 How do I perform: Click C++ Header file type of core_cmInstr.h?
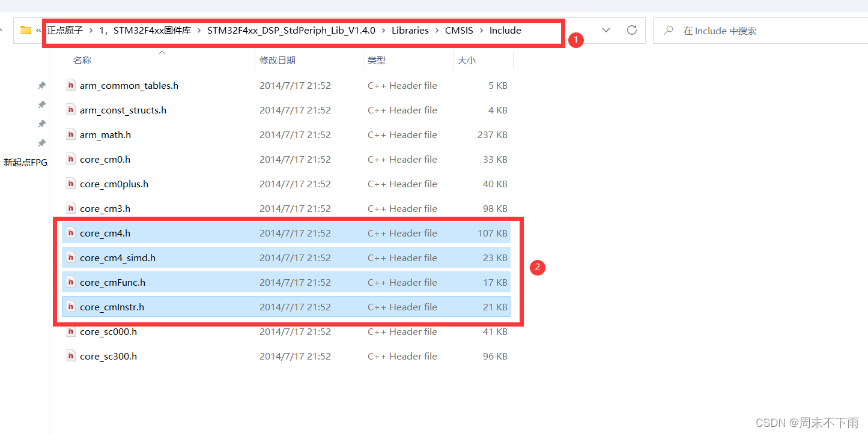click(x=402, y=307)
